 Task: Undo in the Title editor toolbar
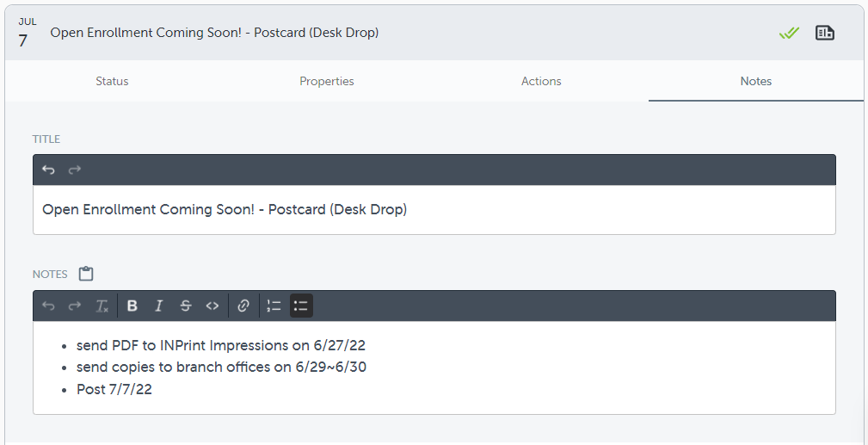pyautogui.click(x=48, y=170)
